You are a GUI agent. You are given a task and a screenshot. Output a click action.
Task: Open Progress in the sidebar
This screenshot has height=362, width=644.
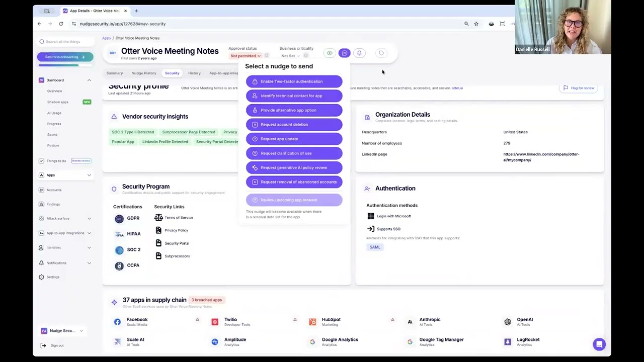[54, 124]
